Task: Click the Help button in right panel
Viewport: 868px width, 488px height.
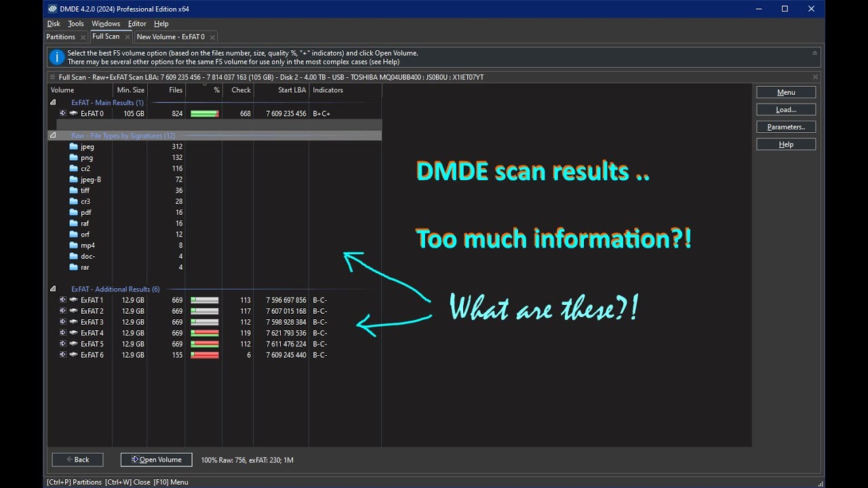Action: [786, 144]
